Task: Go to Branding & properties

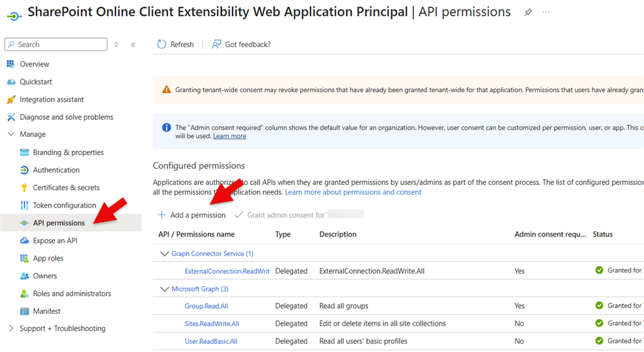Action: pos(68,153)
